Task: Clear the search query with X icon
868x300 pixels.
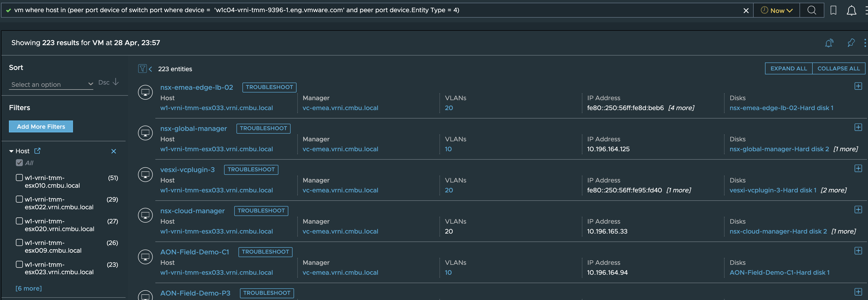Action: pyautogui.click(x=746, y=10)
